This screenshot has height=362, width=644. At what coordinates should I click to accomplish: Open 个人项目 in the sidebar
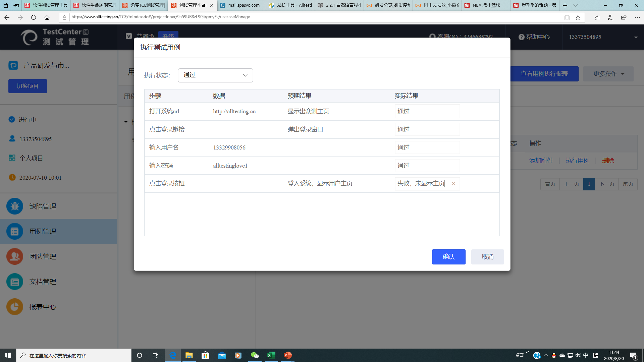coord(32,158)
